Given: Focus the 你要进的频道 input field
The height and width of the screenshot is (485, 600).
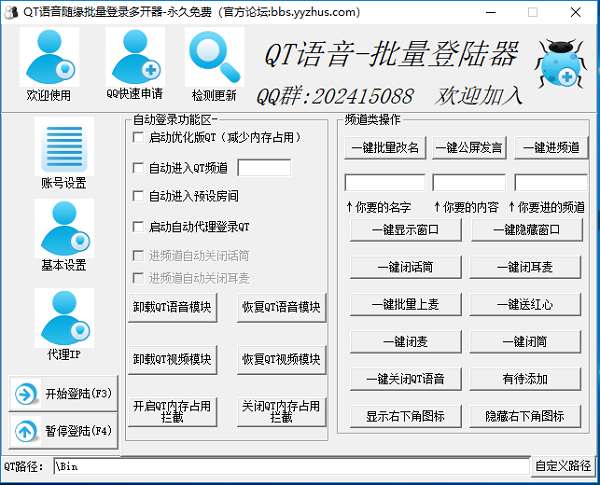Looking at the screenshot, I should pos(551,182).
